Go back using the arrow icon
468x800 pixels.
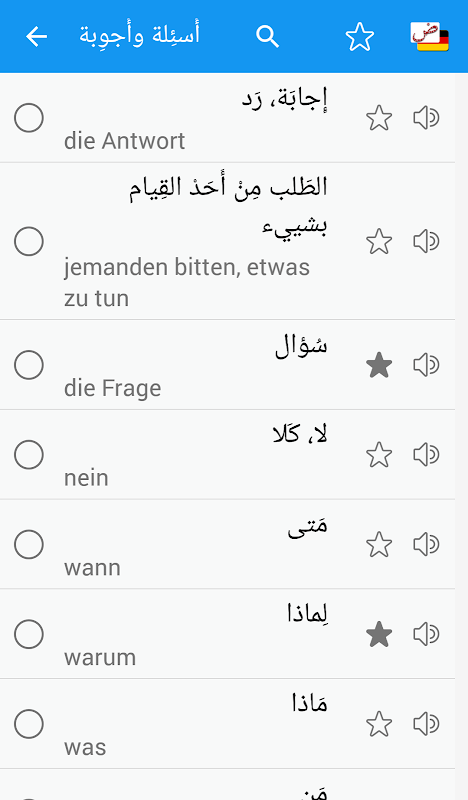(36, 37)
